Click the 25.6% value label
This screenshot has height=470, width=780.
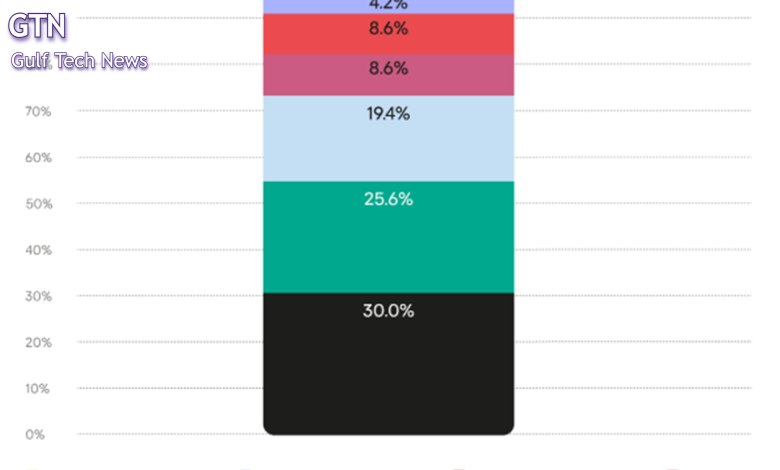388,199
